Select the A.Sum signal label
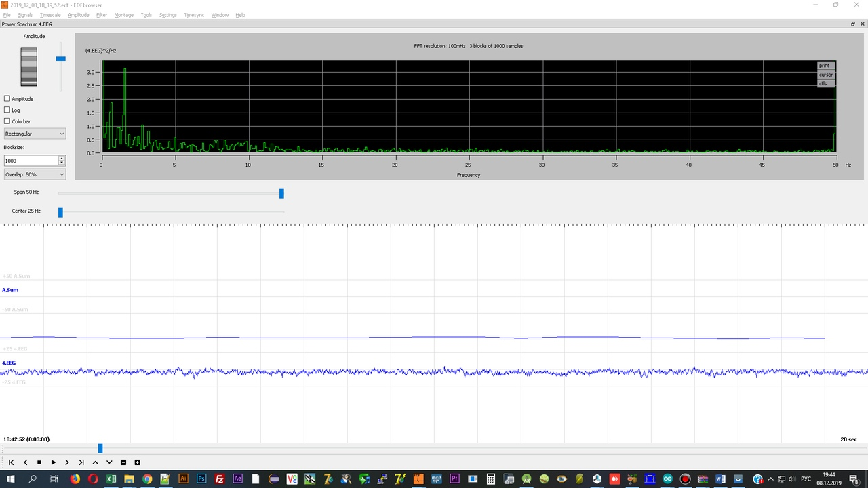Viewport: 868px width, 488px height. (x=10, y=290)
